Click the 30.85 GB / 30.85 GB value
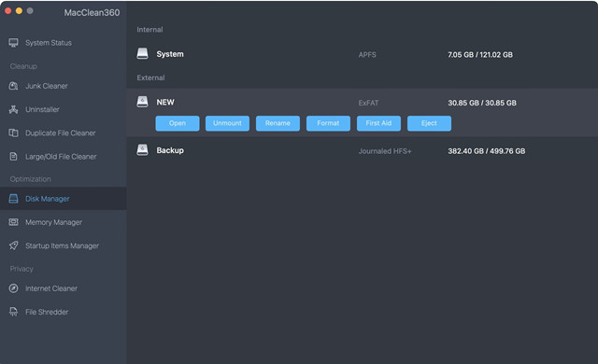This screenshot has height=364, width=598. tap(482, 103)
